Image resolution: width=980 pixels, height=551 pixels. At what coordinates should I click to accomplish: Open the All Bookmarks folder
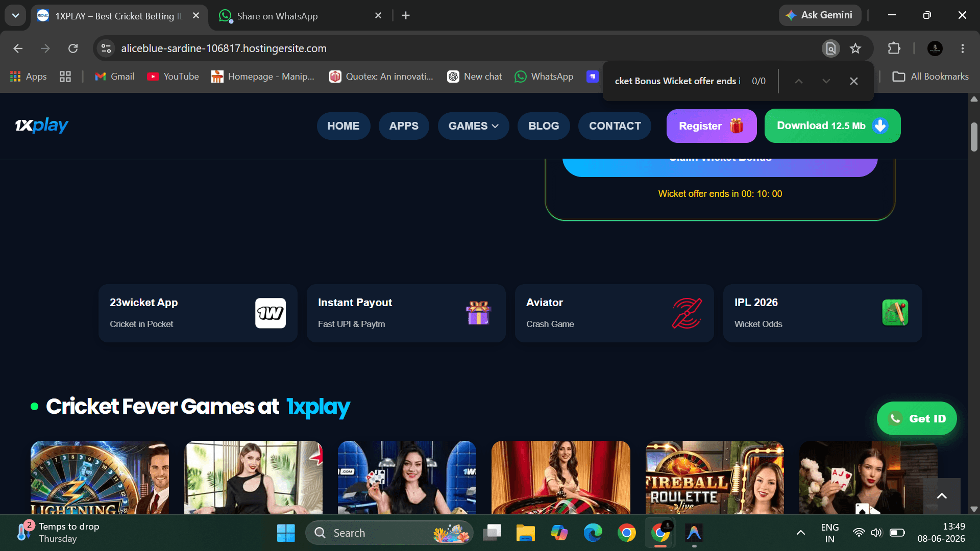pos(930,77)
